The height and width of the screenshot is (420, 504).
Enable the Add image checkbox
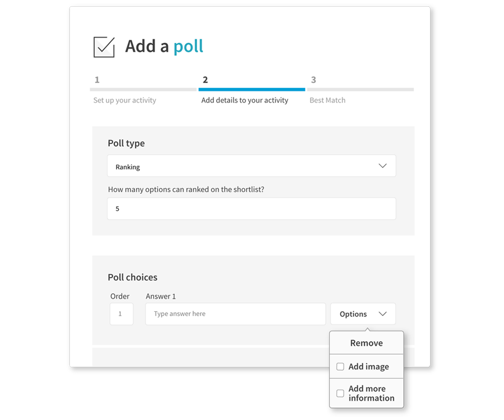click(x=340, y=366)
